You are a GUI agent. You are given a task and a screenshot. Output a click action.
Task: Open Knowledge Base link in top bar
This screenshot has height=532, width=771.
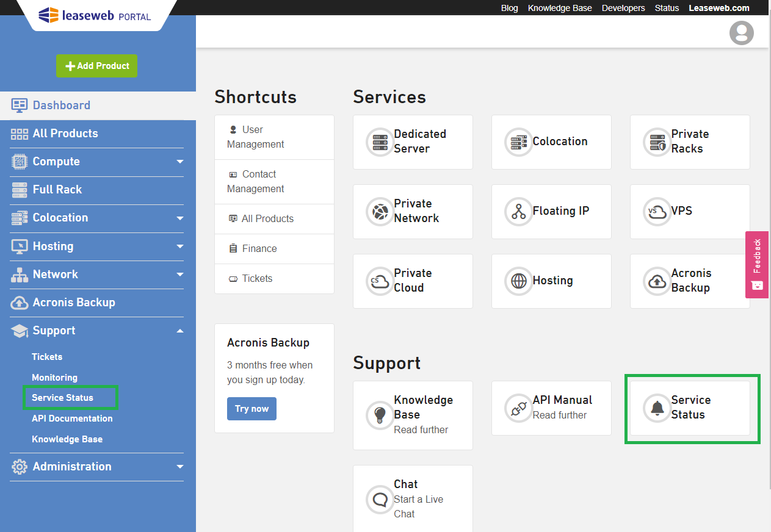coord(560,8)
